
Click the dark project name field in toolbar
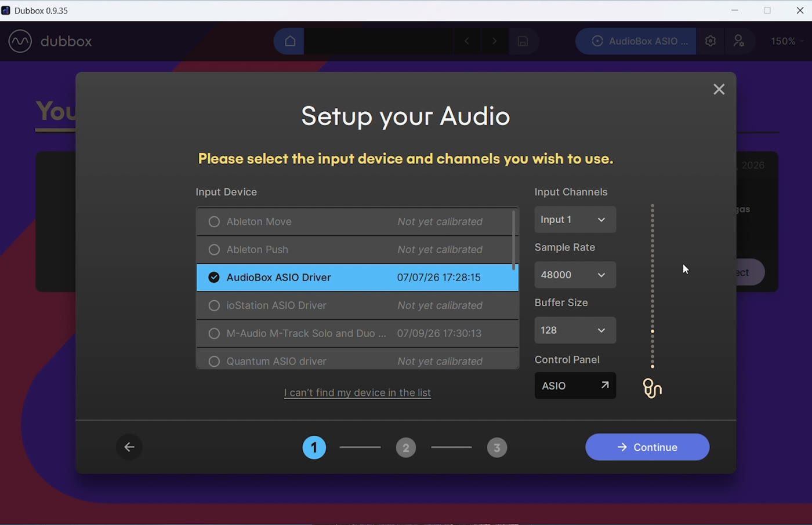pyautogui.click(x=378, y=41)
